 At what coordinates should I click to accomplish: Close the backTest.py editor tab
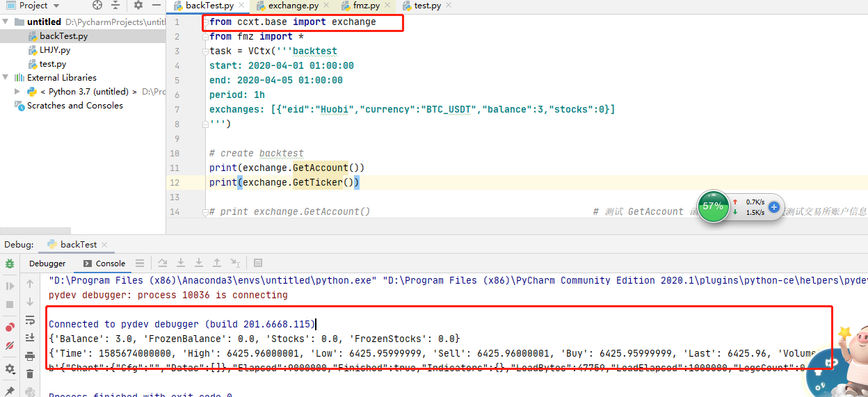click(x=240, y=6)
